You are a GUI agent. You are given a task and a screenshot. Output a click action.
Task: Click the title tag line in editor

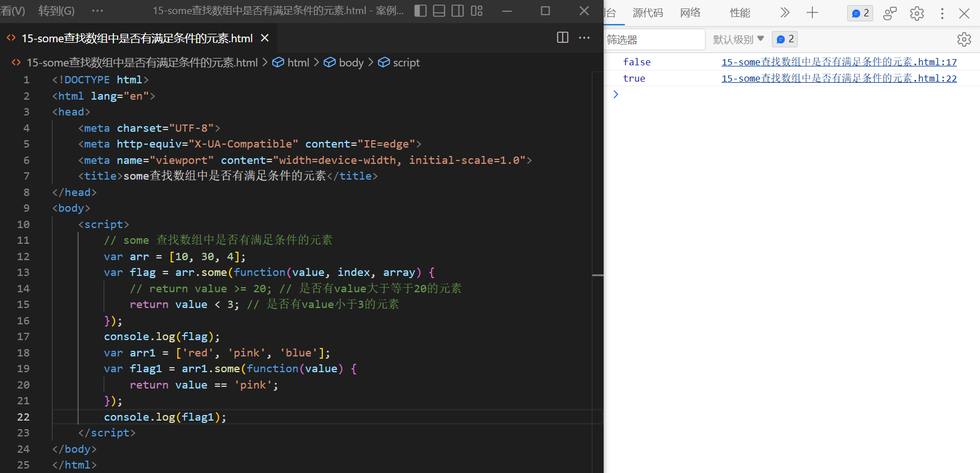(228, 176)
